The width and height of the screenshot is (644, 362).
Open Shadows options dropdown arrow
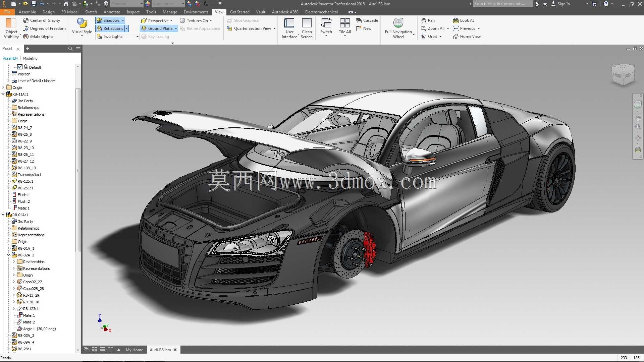[123, 20]
